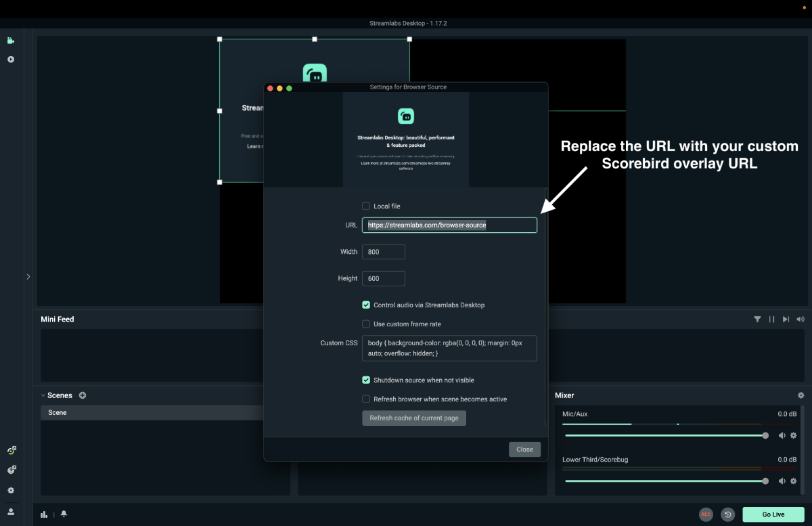Click the Height field showing 600
The height and width of the screenshot is (526, 812).
pos(384,278)
